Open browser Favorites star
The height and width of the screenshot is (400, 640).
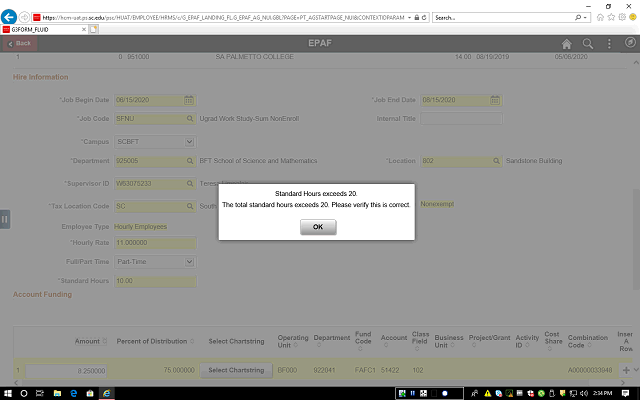click(611, 17)
